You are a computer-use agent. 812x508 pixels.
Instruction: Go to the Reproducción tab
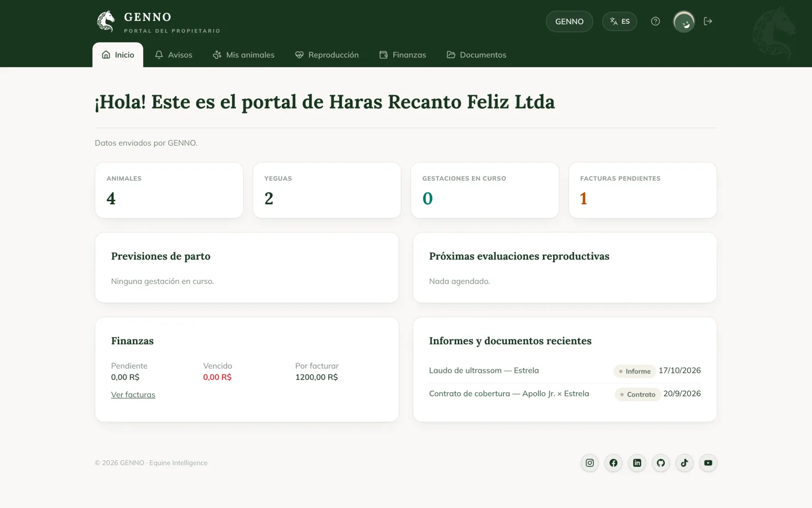point(327,55)
